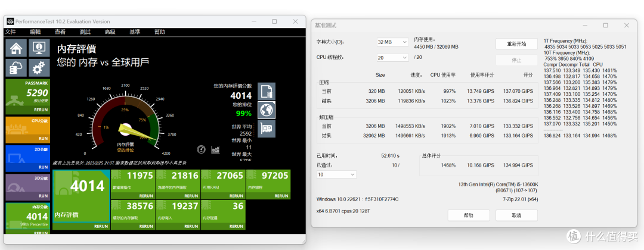Image resolution: width=644 pixels, height=250 pixels.
Task: Open the 文件 menu
Action: coord(10,32)
